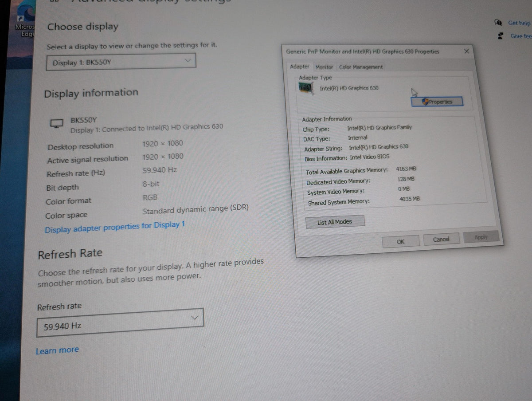Switch to the Monitor tab
The image size is (532, 401).
click(324, 67)
